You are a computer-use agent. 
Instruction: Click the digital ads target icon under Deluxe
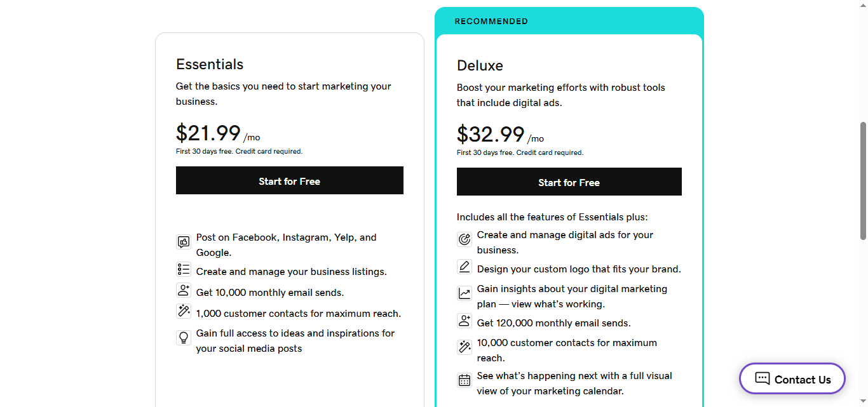coord(464,239)
